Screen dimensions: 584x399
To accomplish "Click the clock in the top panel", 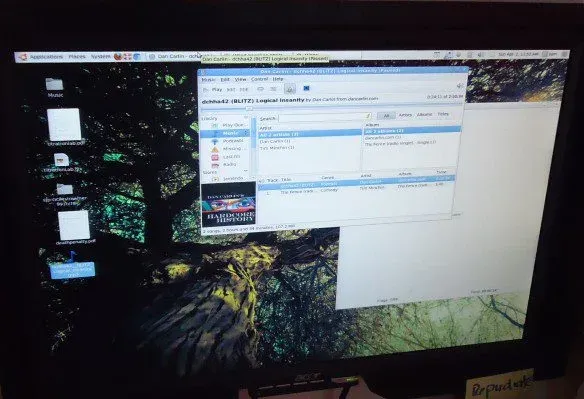I will click(518, 54).
